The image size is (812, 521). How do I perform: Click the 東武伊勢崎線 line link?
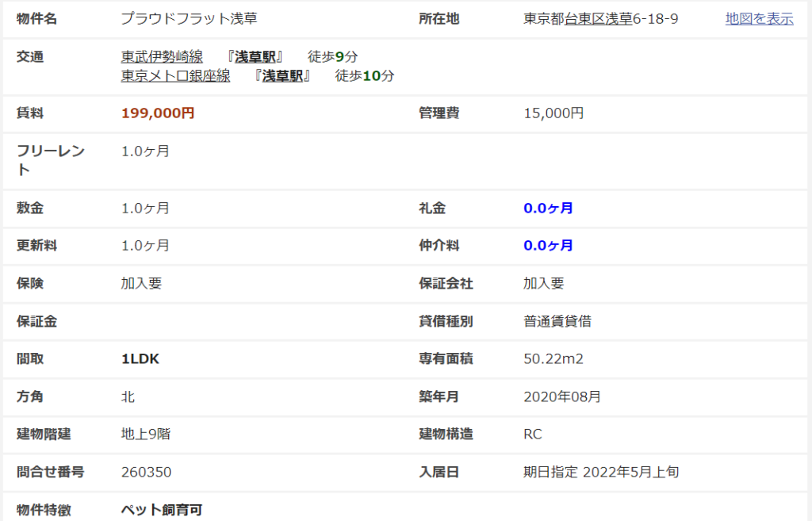pyautogui.click(x=162, y=57)
